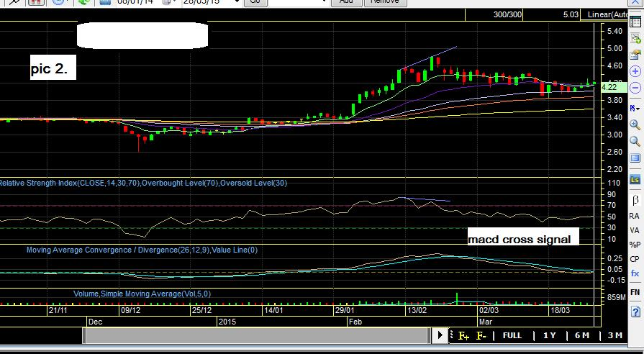Click the 859M volume axis value
The width and height of the screenshot is (644, 354).
pyautogui.click(x=616, y=297)
